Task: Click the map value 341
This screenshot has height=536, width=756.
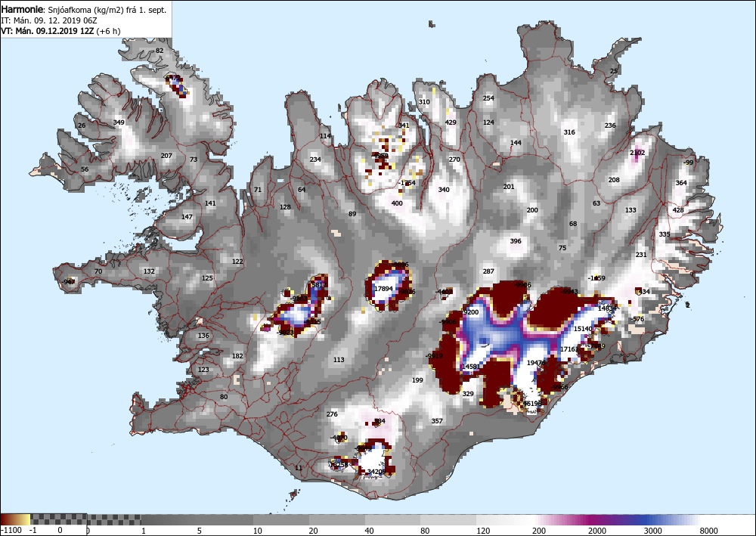Action: [x=404, y=125]
